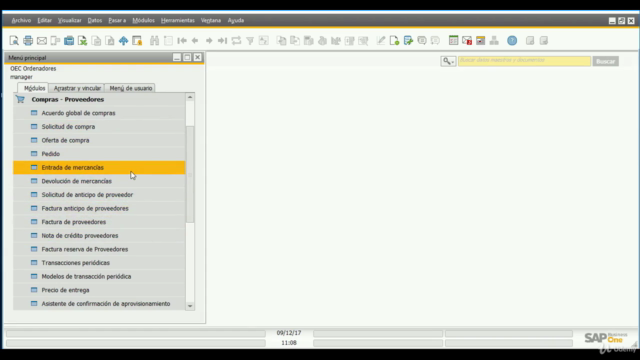Click the module list vertical scrollbar thumb
Viewport: 640px width, 360px height.
190,174
